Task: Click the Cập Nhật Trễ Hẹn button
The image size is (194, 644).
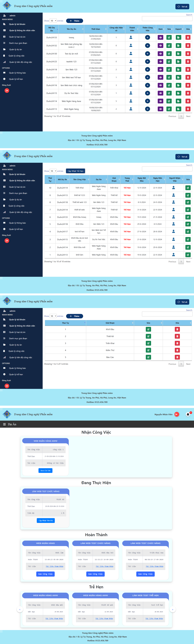Action: pyautogui.click(x=75, y=171)
